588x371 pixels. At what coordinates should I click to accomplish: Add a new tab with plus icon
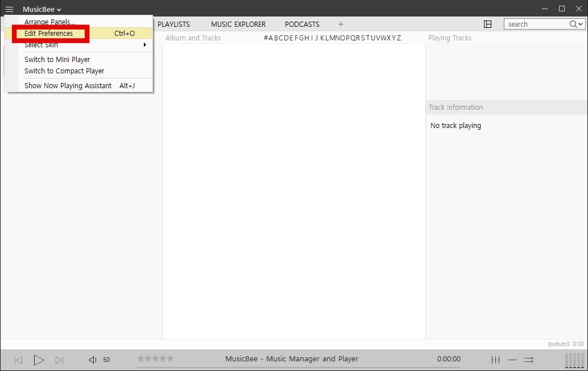click(x=341, y=24)
